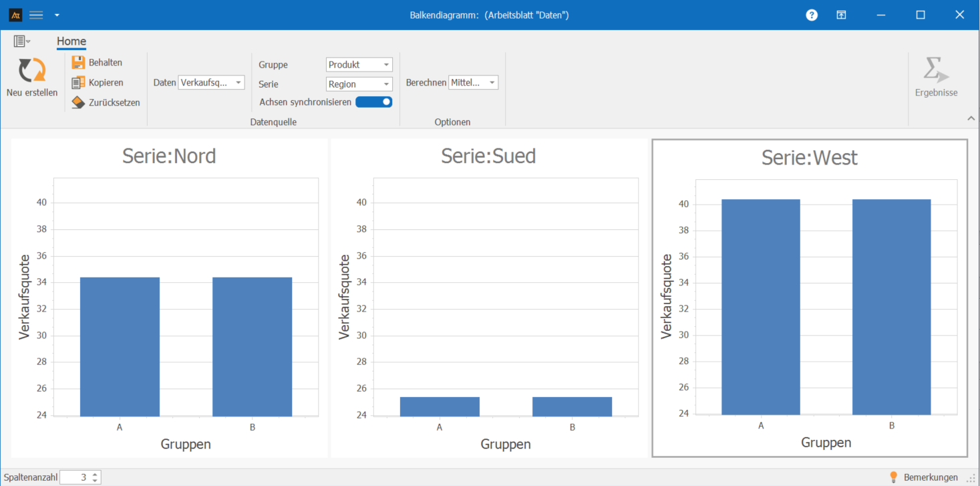Expand the Gruppe Produkt dropdown
This screenshot has height=486, width=980.
click(359, 65)
